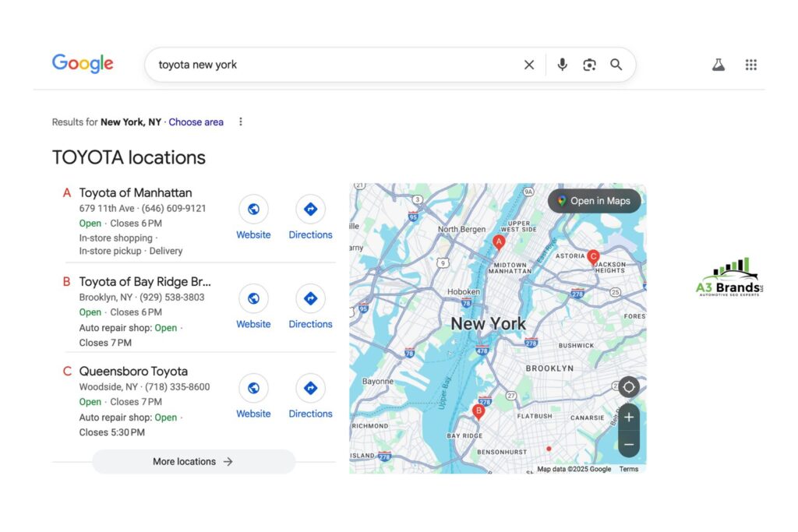Get directions to Toyota of Manhattan icon

[x=310, y=209]
